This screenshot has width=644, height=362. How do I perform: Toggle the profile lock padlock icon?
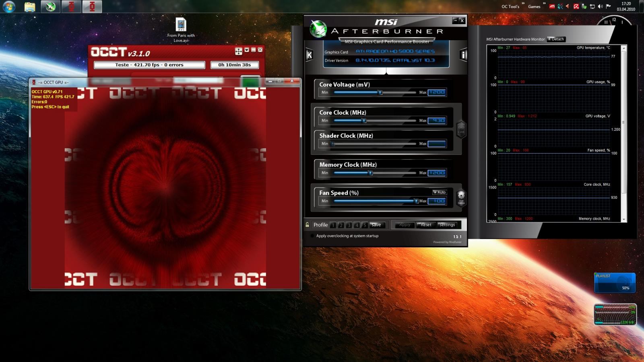coord(308,225)
